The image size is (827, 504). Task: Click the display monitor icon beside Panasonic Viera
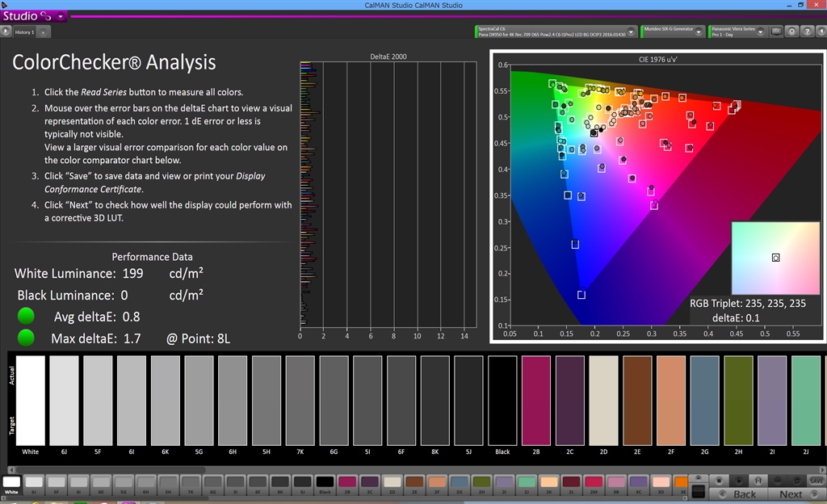[776, 31]
